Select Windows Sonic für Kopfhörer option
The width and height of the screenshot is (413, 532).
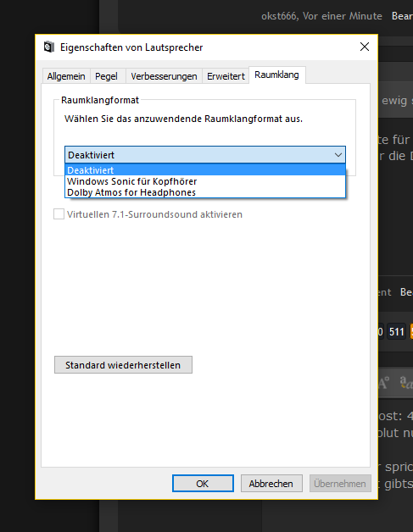205,181
